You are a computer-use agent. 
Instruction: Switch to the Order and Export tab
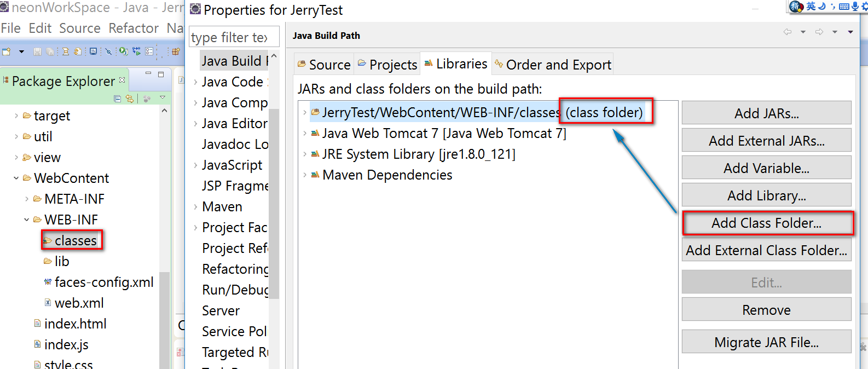coord(553,65)
